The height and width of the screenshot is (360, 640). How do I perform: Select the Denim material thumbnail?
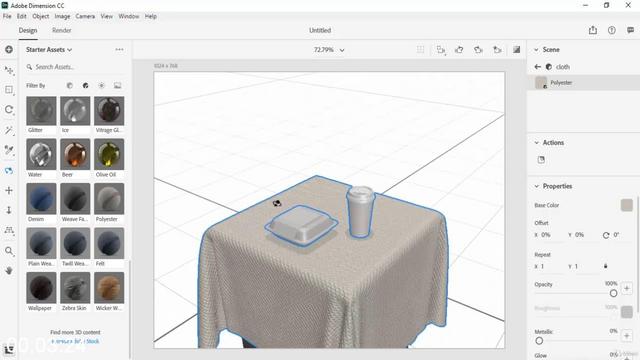pos(41,199)
